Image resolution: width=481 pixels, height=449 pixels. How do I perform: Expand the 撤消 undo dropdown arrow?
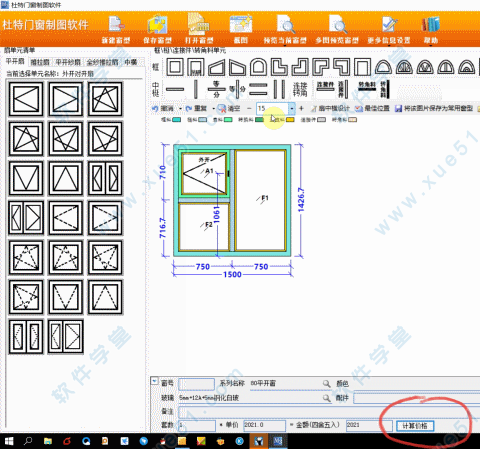pyautogui.click(x=180, y=108)
